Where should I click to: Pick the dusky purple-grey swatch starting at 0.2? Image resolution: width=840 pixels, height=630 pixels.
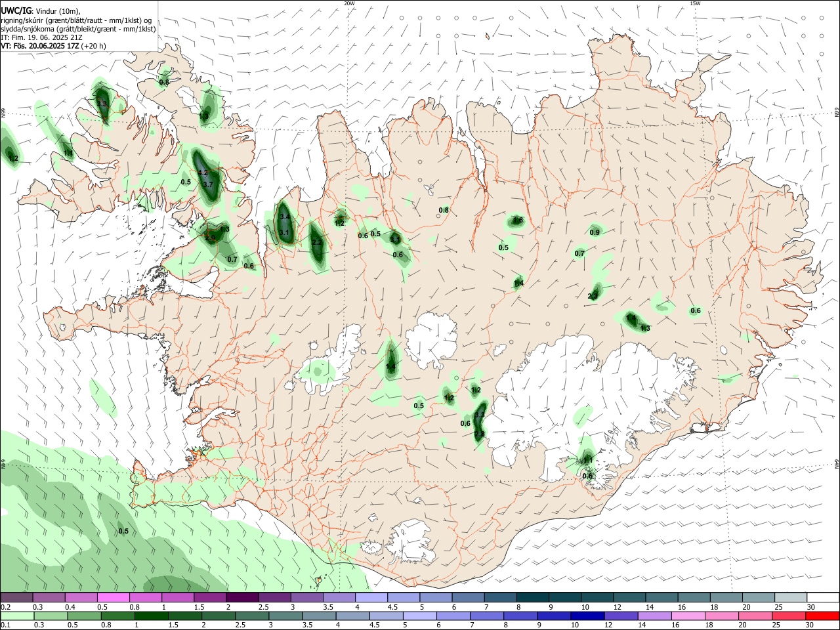click(x=16, y=597)
